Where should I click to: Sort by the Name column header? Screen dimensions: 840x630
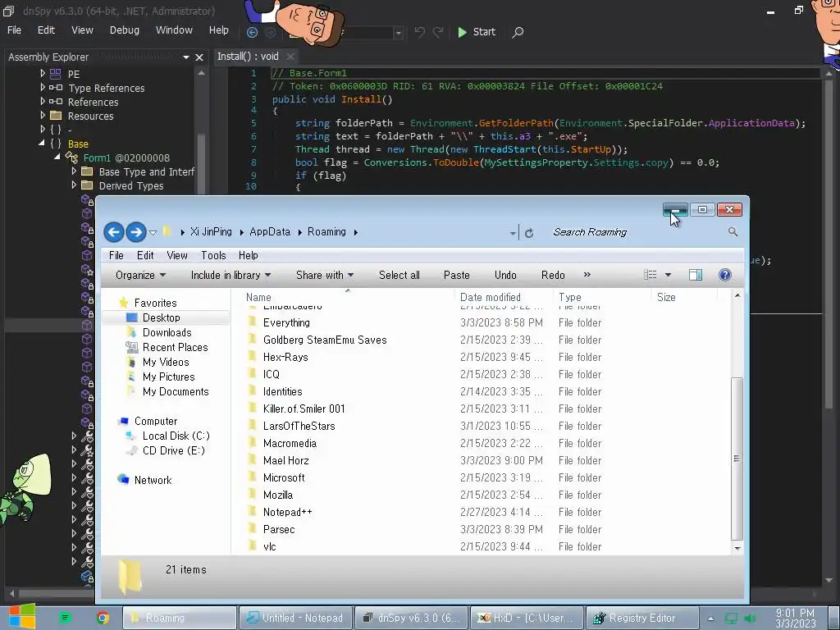[347, 297]
